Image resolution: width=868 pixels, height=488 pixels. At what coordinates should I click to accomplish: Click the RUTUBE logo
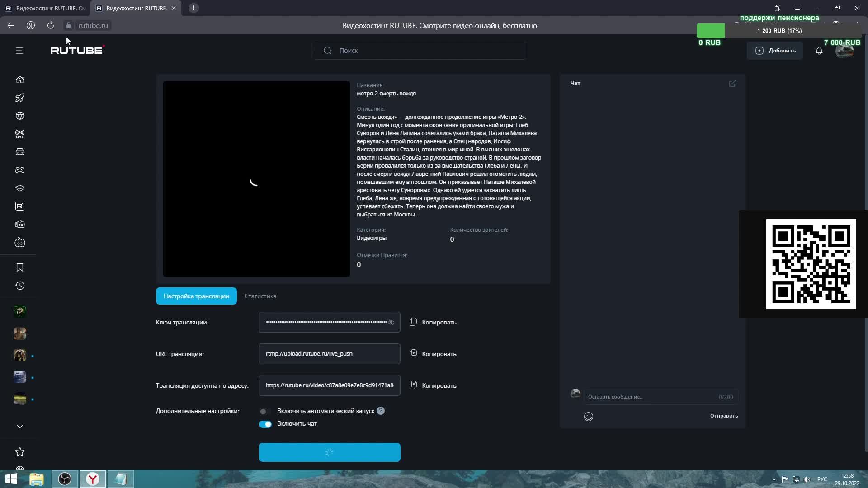tap(77, 50)
